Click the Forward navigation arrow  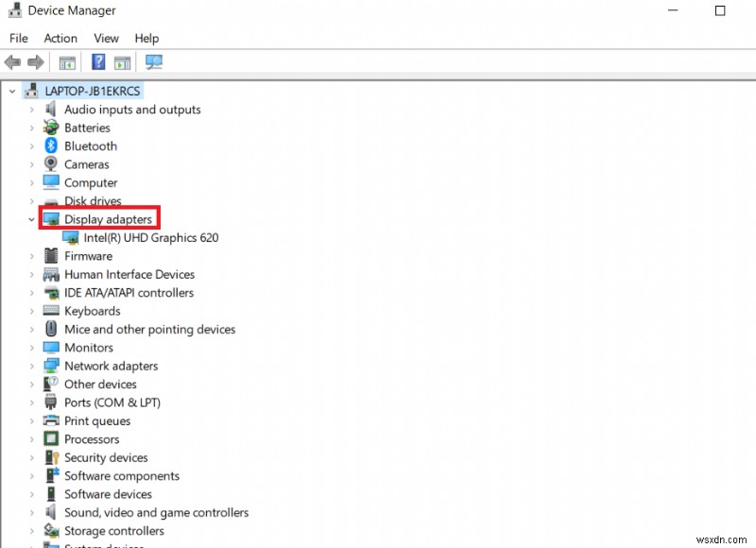[35, 61]
